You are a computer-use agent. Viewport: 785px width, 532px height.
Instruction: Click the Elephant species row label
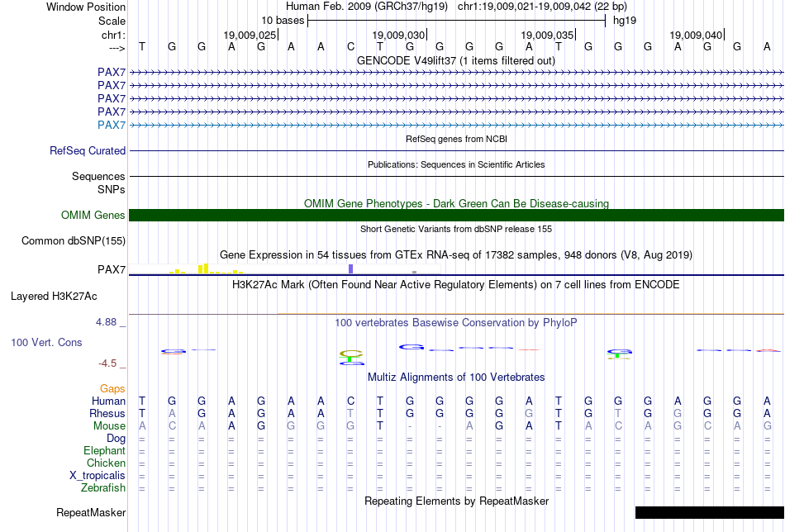[105, 451]
